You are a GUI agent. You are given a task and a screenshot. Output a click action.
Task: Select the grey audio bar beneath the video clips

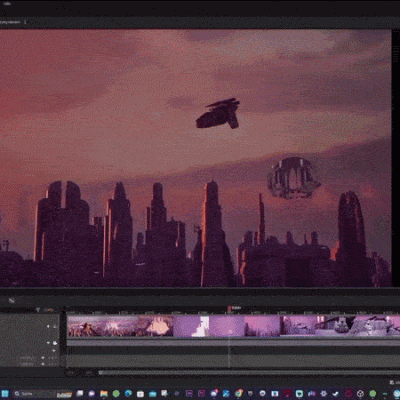pos(233,343)
